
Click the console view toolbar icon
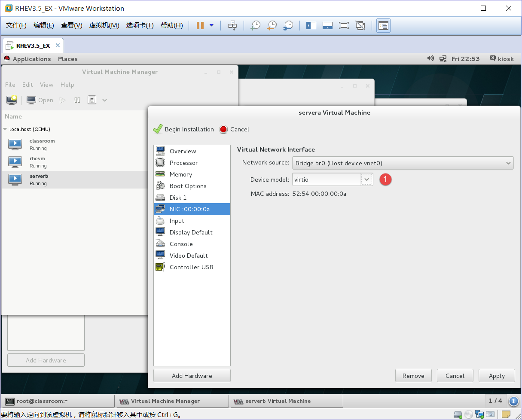383,25
